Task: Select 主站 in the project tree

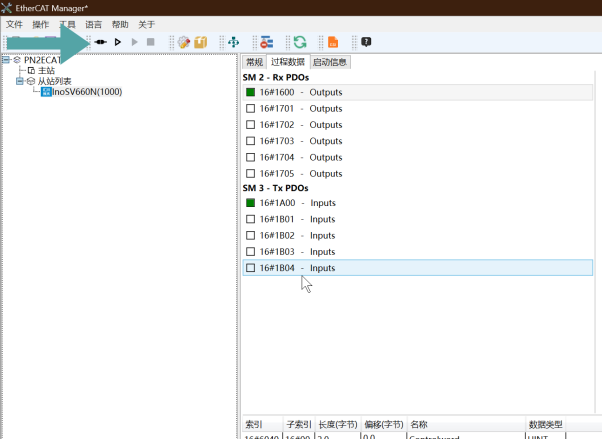Action: [x=46, y=71]
